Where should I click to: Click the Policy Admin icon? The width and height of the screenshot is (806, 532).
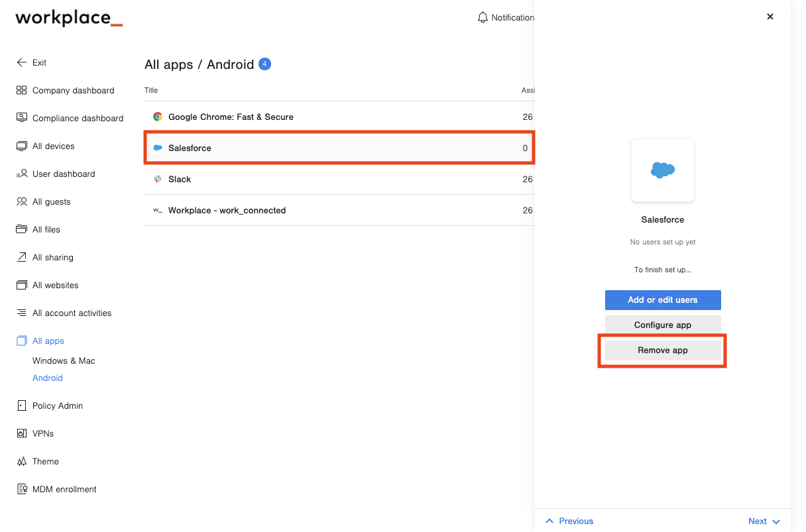coord(21,405)
